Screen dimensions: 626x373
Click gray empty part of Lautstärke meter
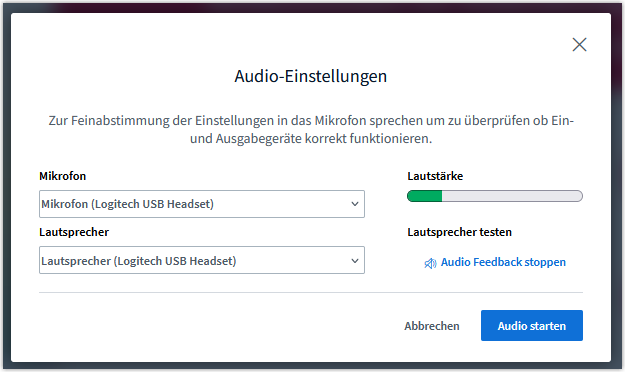tap(512, 196)
